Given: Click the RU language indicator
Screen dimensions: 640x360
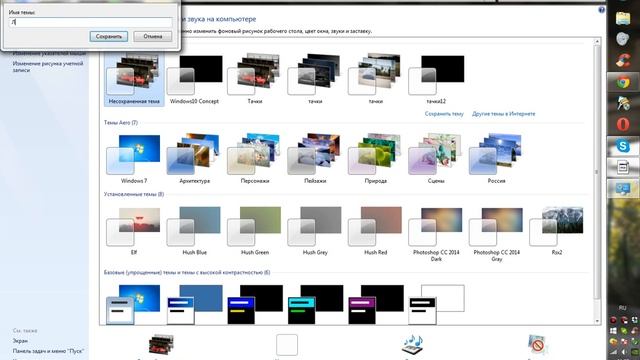Looking at the screenshot, I should (622, 308).
